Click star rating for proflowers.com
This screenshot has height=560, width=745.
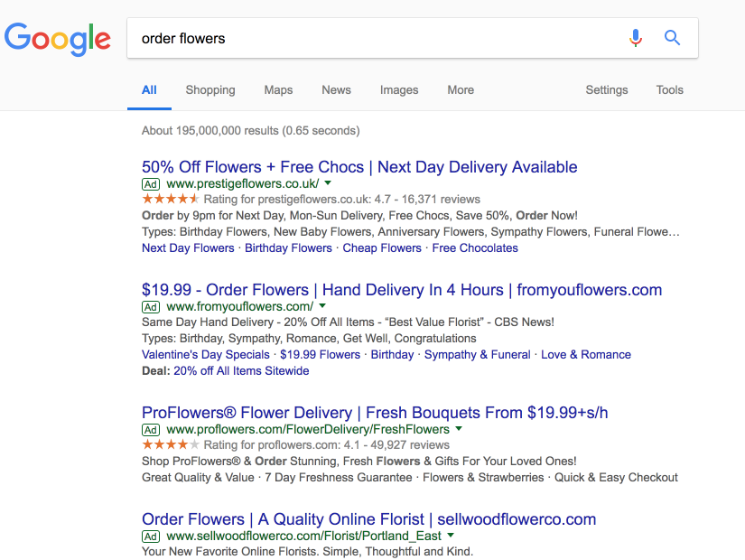tap(170, 444)
